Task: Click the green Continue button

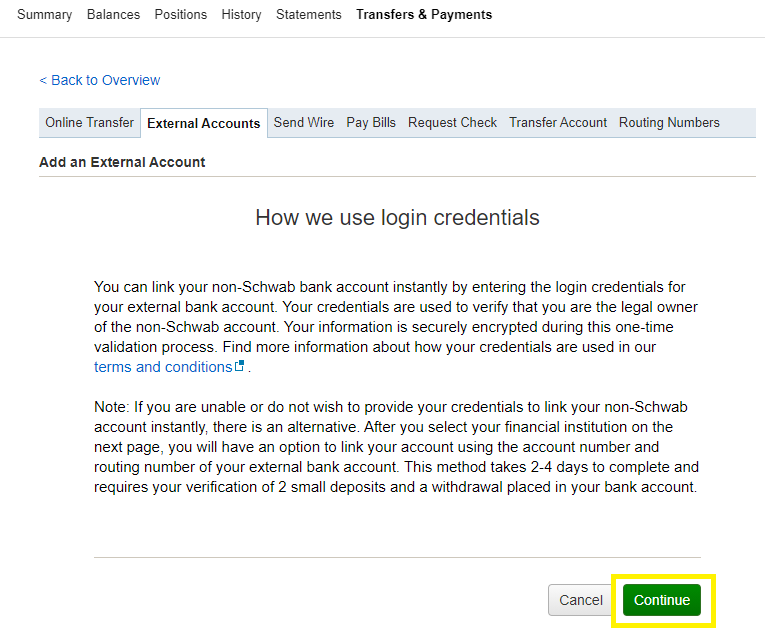Action: coord(662,600)
